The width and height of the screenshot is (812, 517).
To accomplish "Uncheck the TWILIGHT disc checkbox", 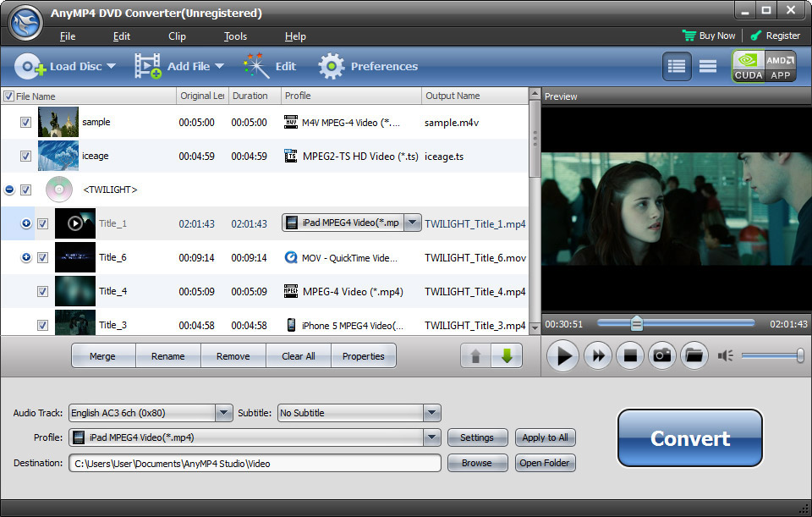I will (x=26, y=190).
